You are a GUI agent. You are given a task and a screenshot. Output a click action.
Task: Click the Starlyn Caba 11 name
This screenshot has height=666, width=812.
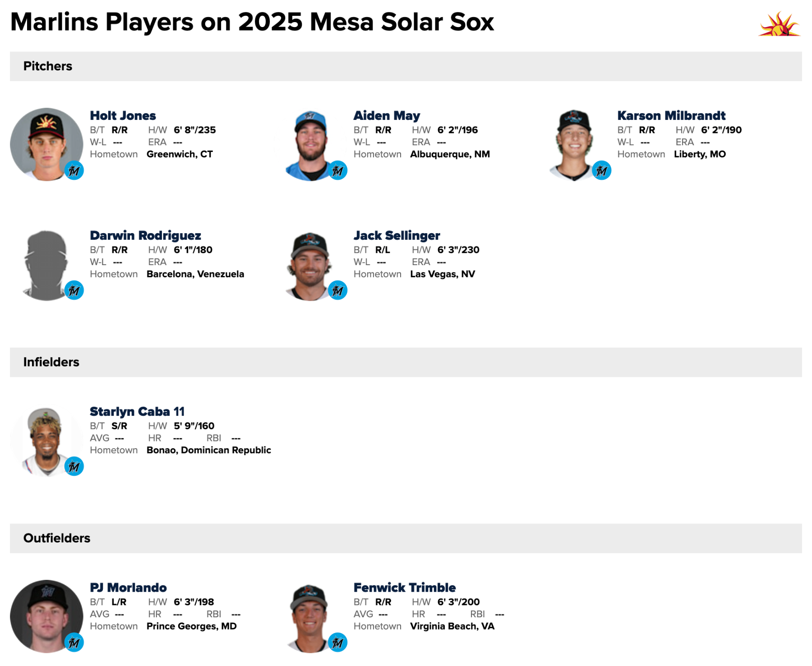coord(137,412)
